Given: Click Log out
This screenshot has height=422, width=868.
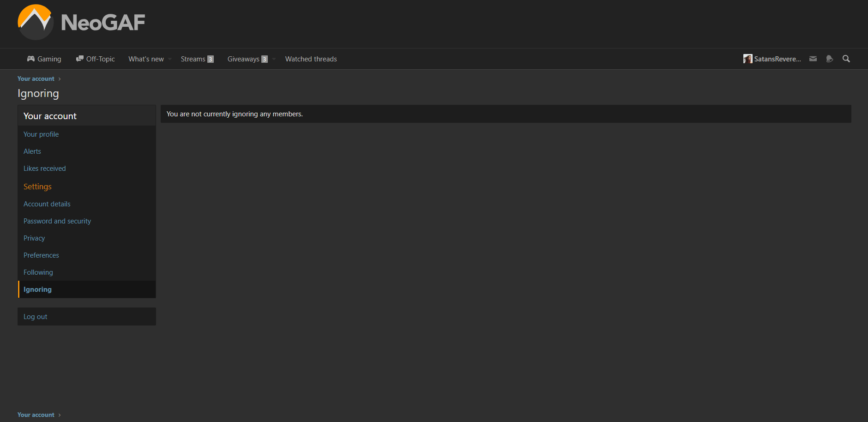Looking at the screenshot, I should pyautogui.click(x=87, y=317).
